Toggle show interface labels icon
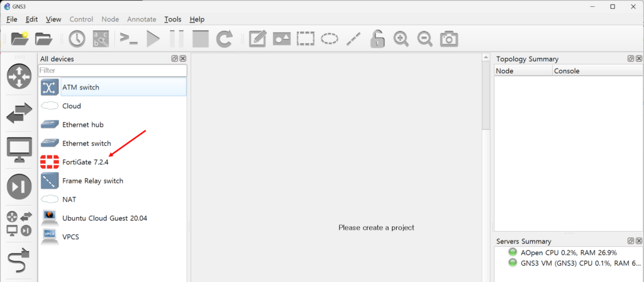Image resolution: width=644 pixels, height=282 pixels. (x=101, y=38)
